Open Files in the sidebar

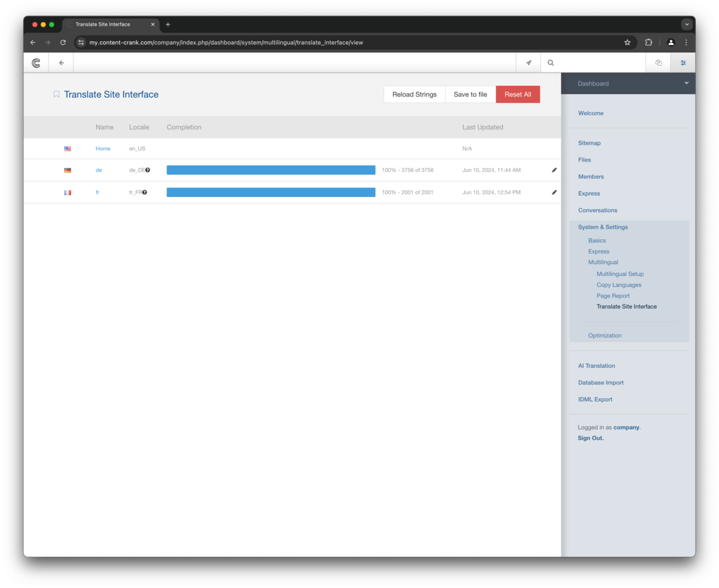pyautogui.click(x=584, y=160)
